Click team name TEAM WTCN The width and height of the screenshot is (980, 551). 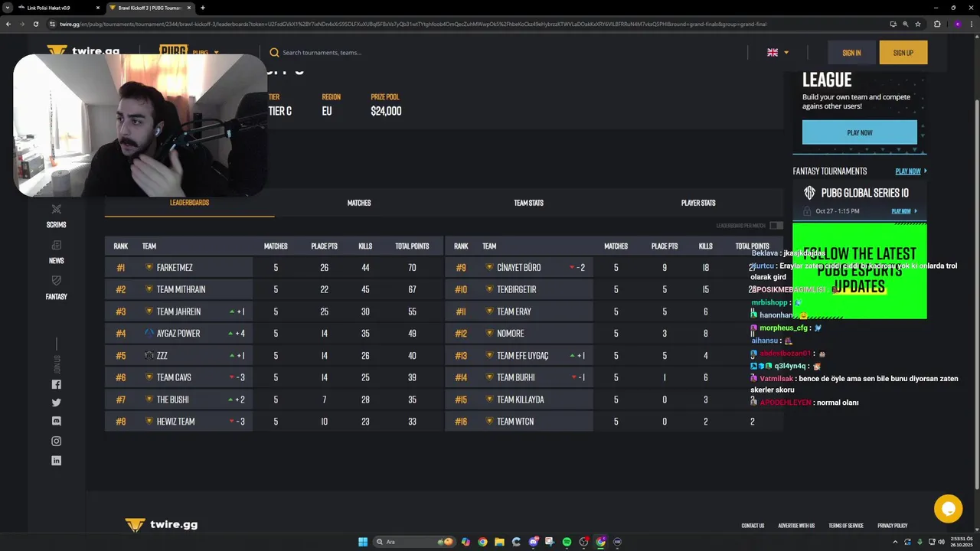point(515,422)
